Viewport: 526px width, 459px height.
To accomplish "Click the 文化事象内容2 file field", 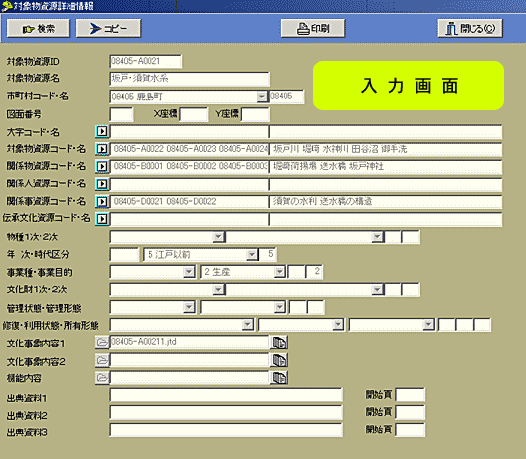I will tap(190, 360).
